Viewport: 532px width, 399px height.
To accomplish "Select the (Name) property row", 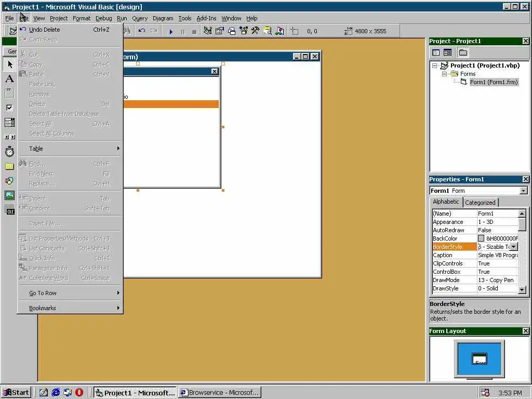I will (475, 214).
